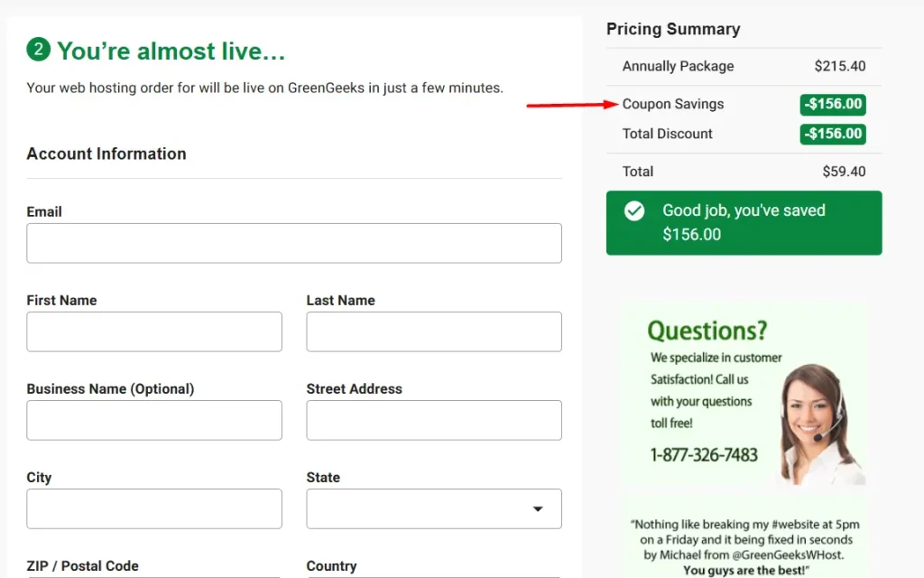The height and width of the screenshot is (578, 924).
Task: Click the City input box
Action: [x=153, y=508]
